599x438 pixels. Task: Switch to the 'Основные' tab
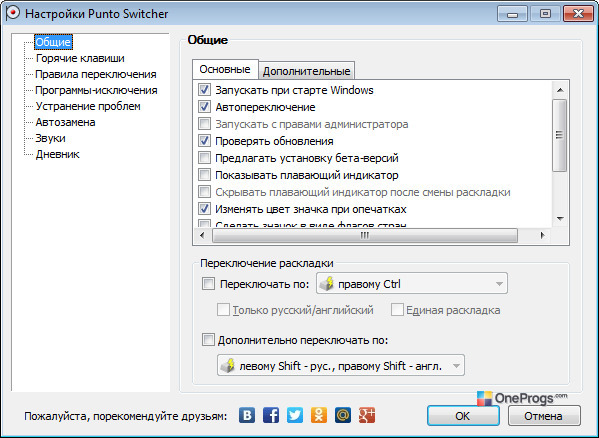click(225, 69)
